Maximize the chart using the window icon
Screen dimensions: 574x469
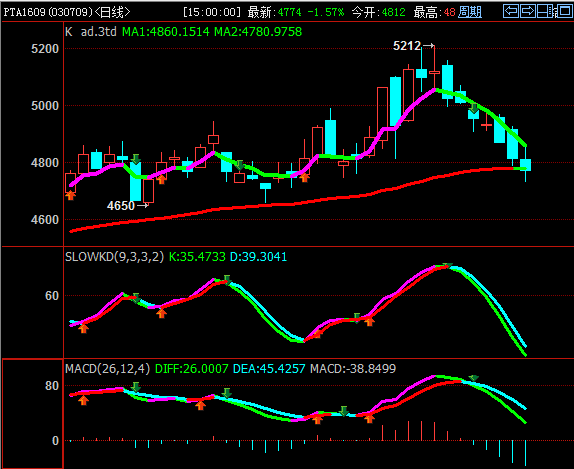pos(564,11)
